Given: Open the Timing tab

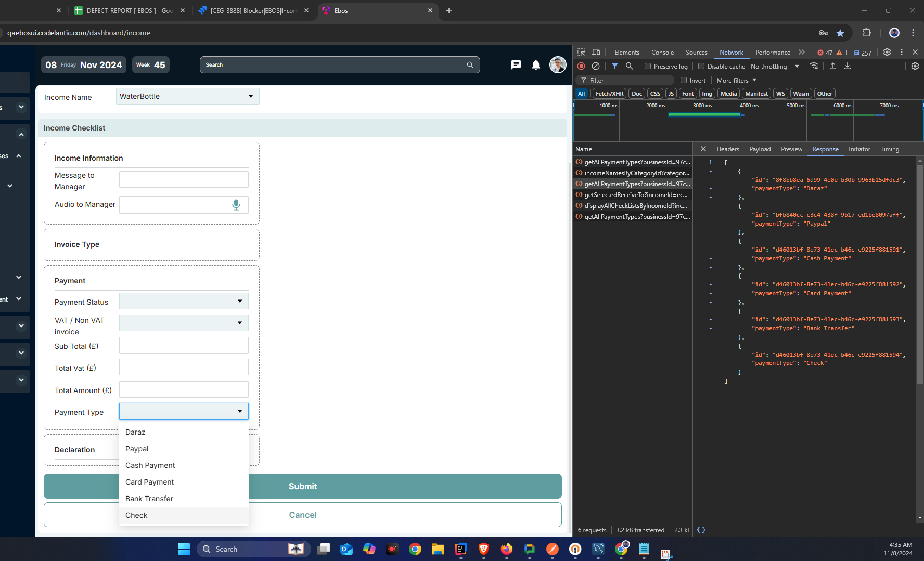Looking at the screenshot, I should [890, 149].
